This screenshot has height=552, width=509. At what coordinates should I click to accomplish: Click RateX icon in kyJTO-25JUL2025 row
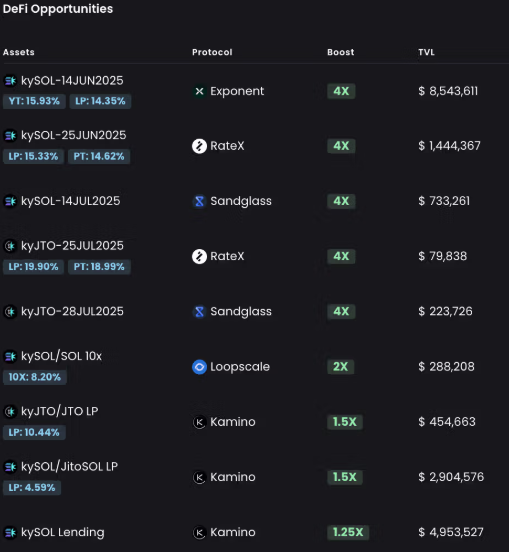pyautogui.click(x=199, y=256)
